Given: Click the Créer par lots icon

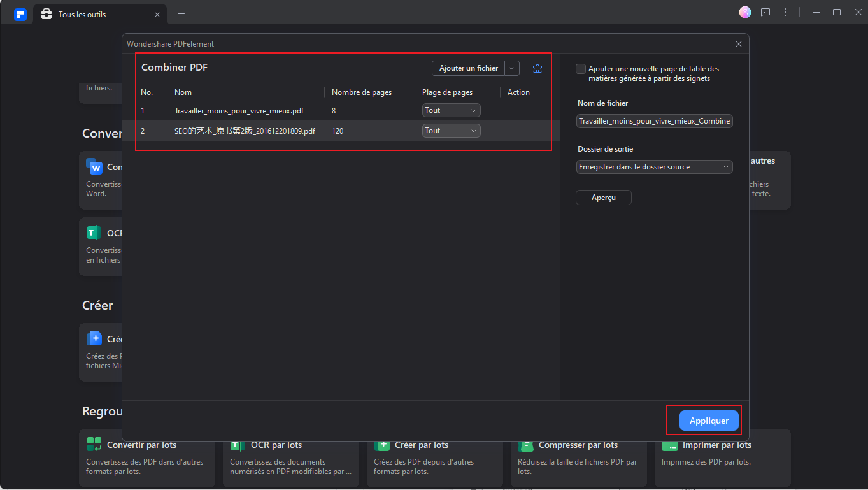Looking at the screenshot, I should (382, 444).
